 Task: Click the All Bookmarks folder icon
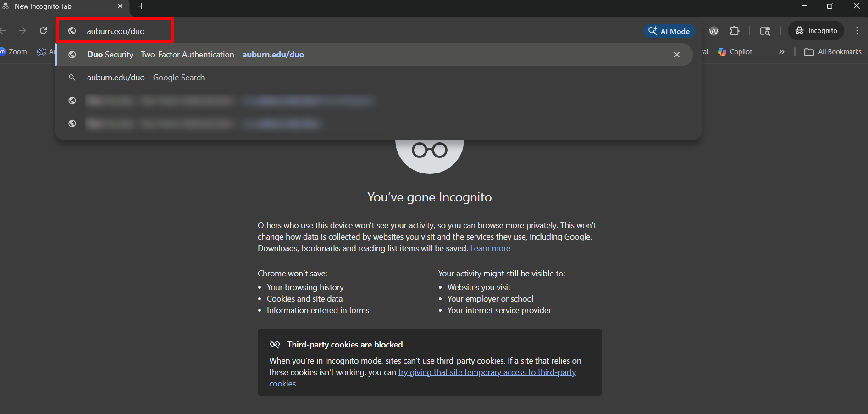coord(809,52)
